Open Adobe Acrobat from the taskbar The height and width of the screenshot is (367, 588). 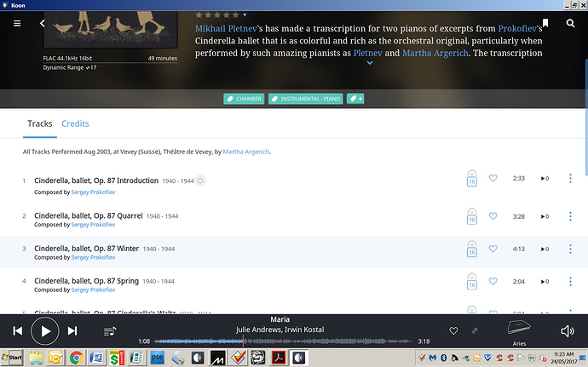click(x=279, y=358)
